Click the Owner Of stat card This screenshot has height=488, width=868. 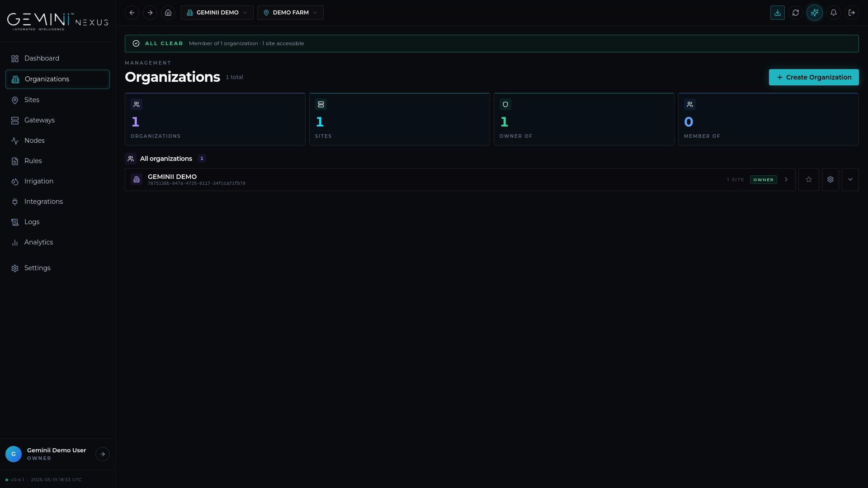coord(584,119)
